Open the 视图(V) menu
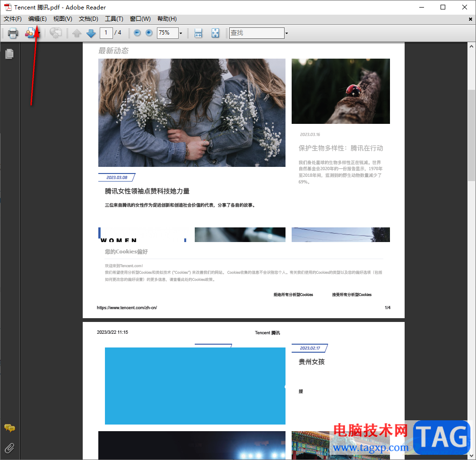 coord(62,19)
